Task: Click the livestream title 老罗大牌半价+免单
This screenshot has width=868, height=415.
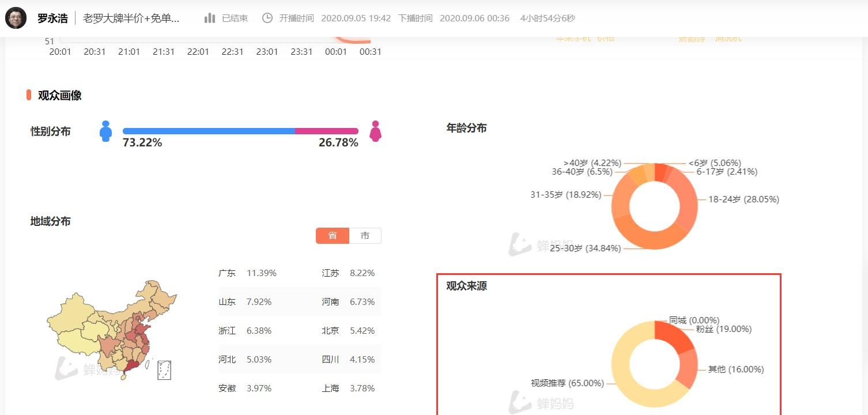Action: tap(131, 18)
